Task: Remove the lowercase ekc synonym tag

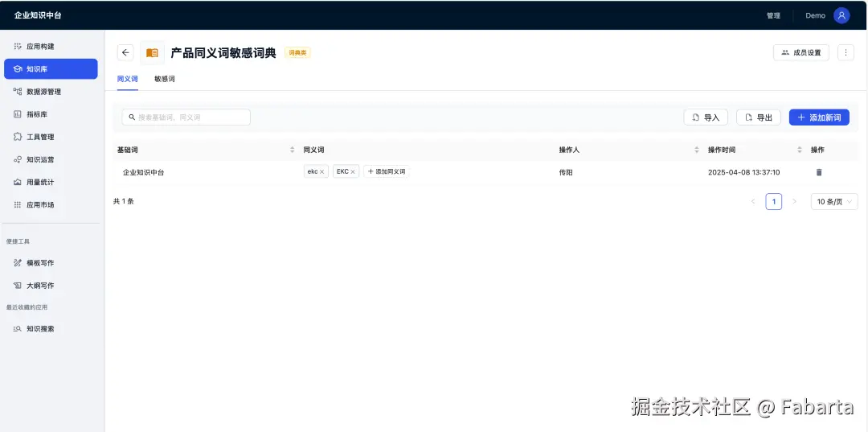Action: (x=321, y=171)
